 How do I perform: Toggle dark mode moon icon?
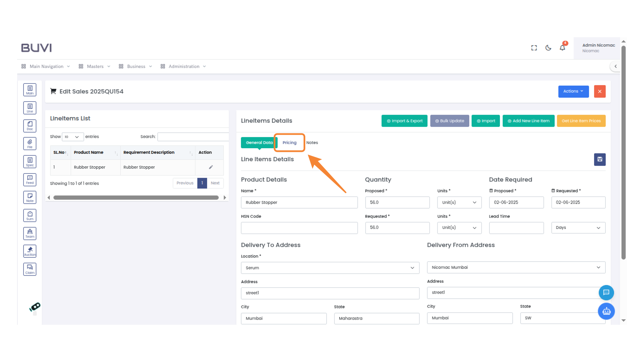click(x=548, y=48)
